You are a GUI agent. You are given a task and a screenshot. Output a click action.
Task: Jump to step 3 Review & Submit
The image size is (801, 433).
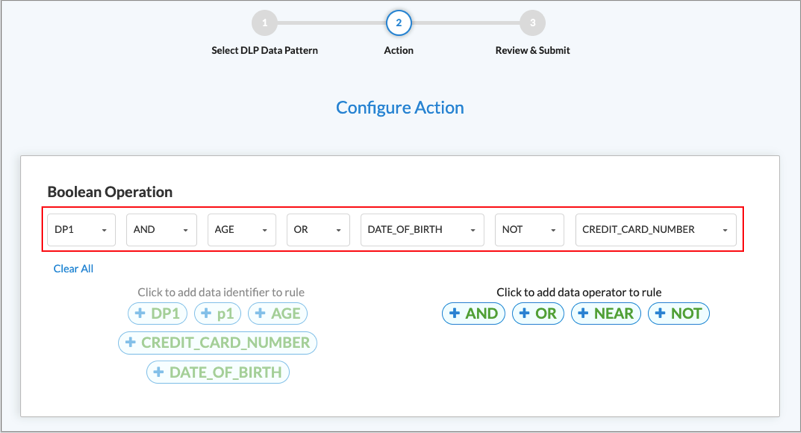533,22
